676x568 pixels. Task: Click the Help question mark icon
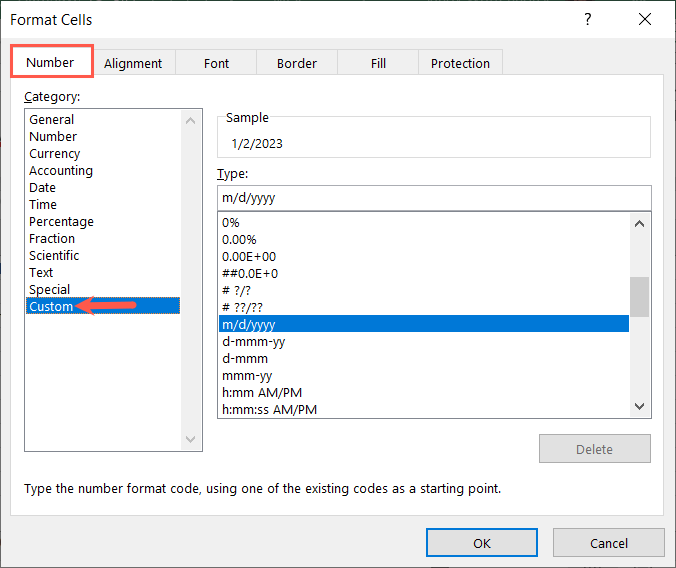pyautogui.click(x=587, y=19)
